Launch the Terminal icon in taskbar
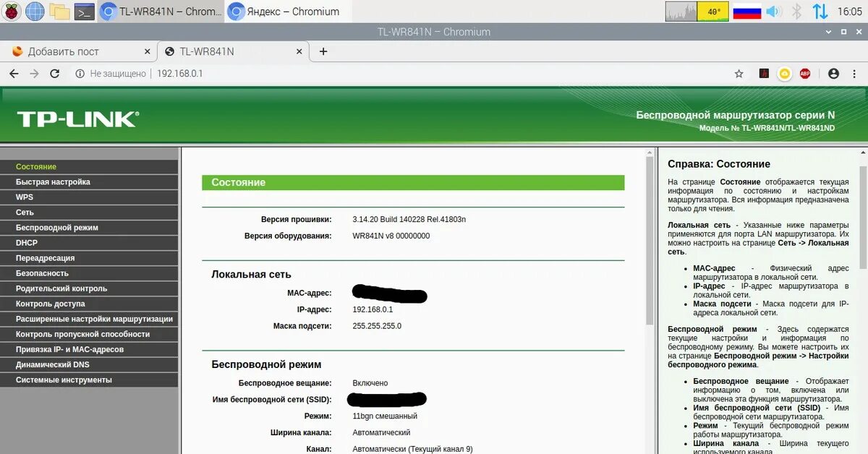 coord(85,11)
